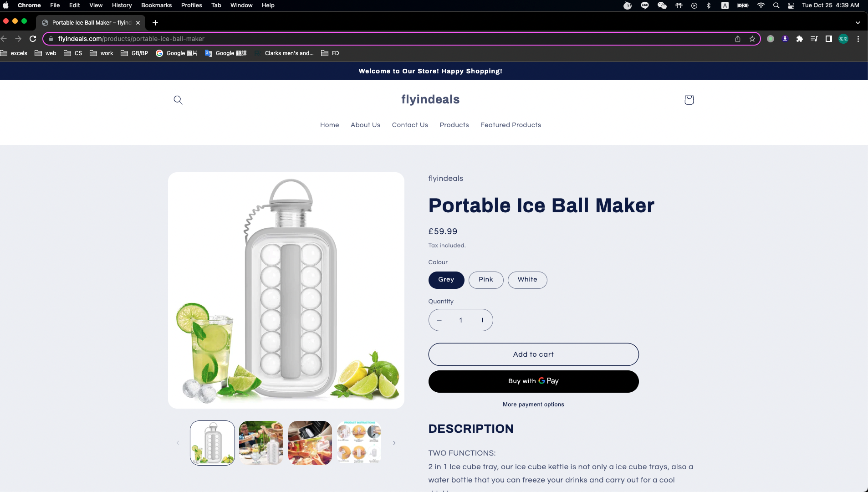
Task: Open the Chrome extensions puzzle icon
Action: click(799, 39)
